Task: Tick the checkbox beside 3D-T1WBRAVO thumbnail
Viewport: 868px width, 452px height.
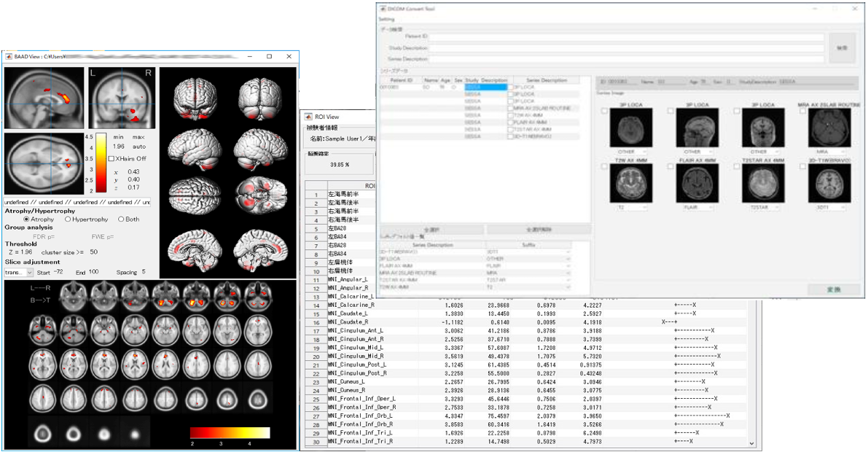Action: pos(803,167)
